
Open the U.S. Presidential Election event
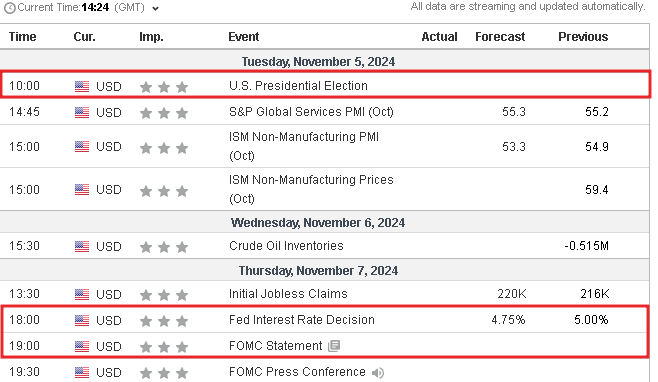coord(298,86)
